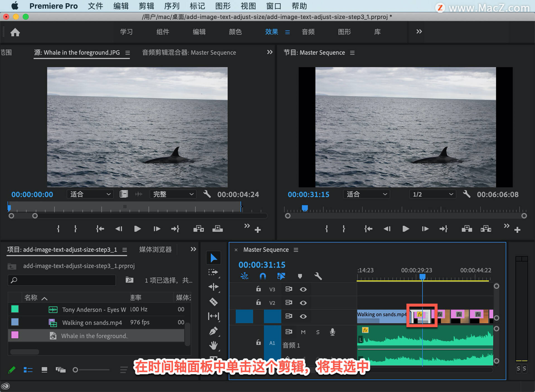The height and width of the screenshot is (392, 535).
Task: Click the new bin folder search icon
Action: (x=129, y=280)
